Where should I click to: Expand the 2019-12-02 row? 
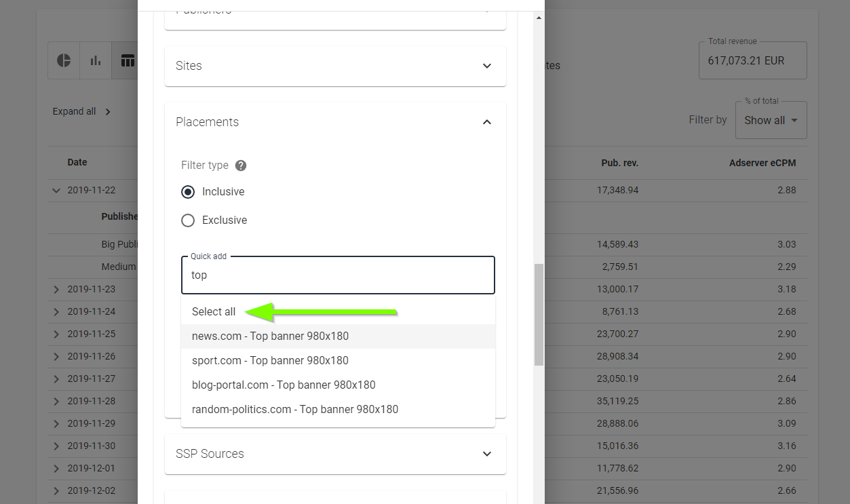click(x=56, y=490)
